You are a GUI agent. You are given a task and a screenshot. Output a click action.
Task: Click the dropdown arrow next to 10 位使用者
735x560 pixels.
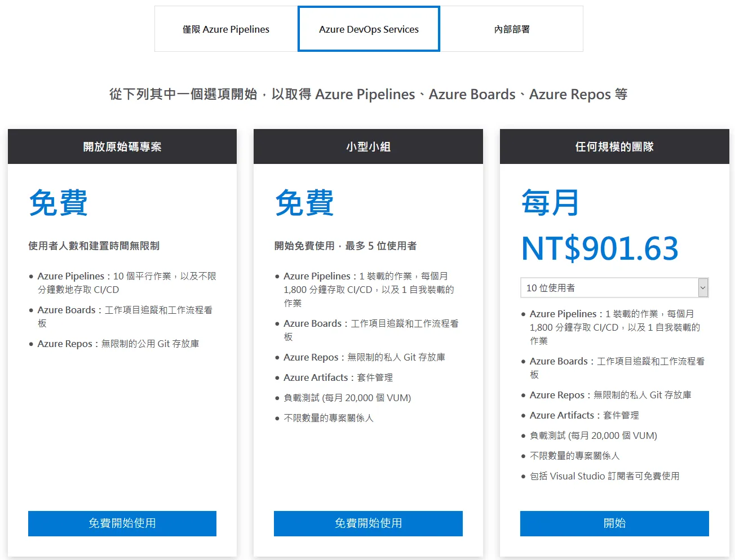(703, 287)
